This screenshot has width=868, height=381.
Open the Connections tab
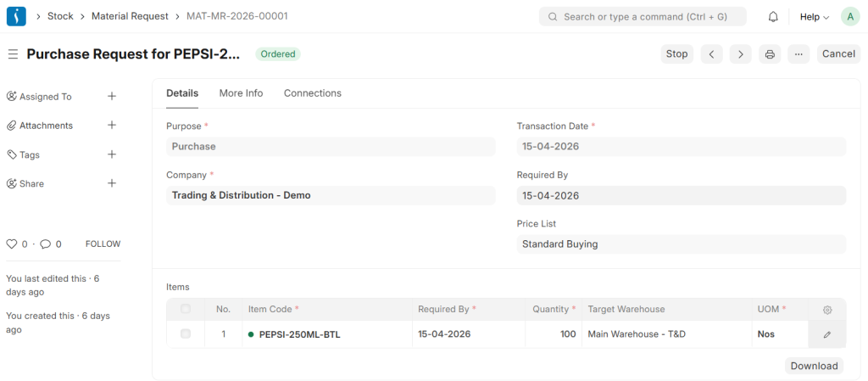(312, 93)
